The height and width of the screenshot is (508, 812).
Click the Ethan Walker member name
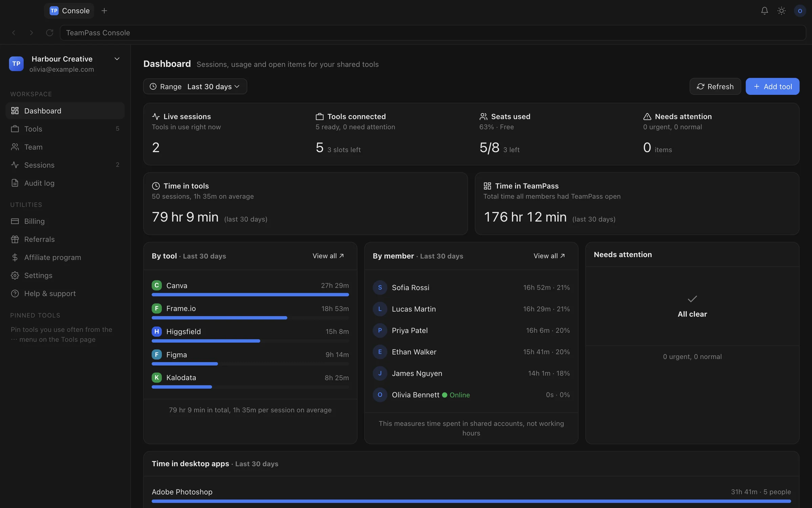click(x=414, y=352)
